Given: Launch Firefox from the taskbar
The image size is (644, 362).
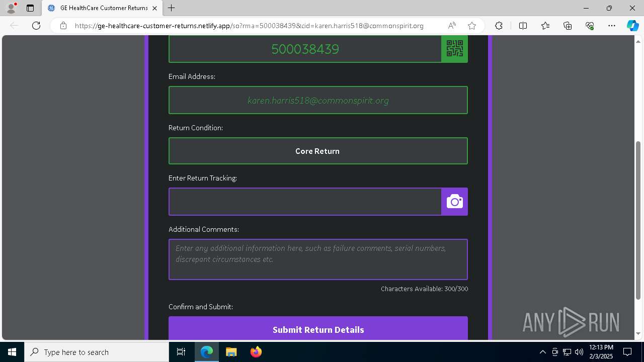Looking at the screenshot, I should tap(256, 352).
